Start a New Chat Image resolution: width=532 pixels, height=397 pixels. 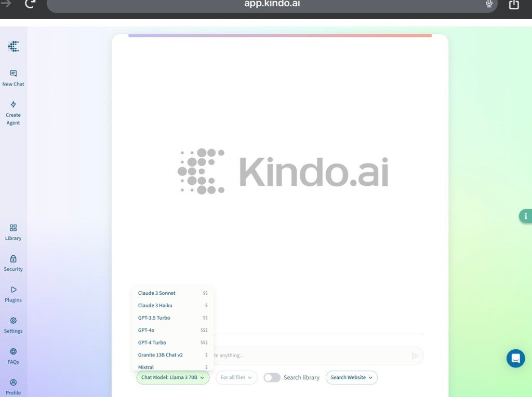tap(13, 78)
